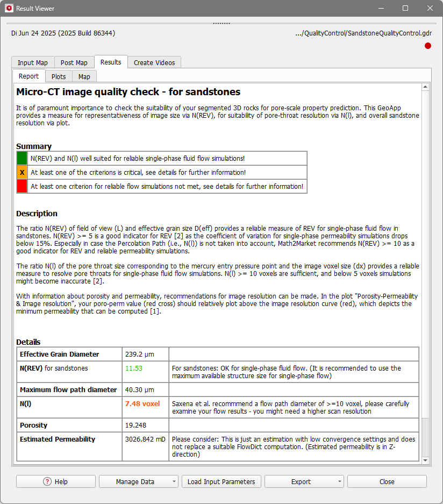Switch to the Input Map tab
Image resolution: width=443 pixels, height=504 pixels.
tap(32, 63)
